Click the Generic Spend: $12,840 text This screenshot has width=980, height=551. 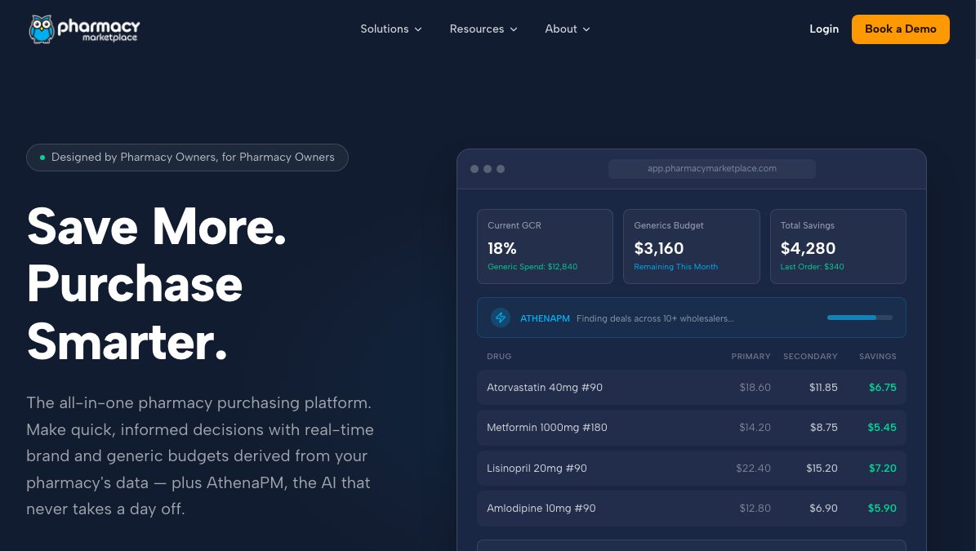532,267
